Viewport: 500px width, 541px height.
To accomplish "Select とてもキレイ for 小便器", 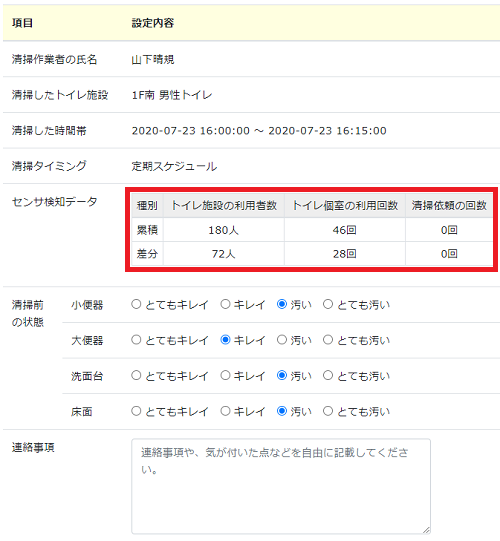I will tap(136, 304).
